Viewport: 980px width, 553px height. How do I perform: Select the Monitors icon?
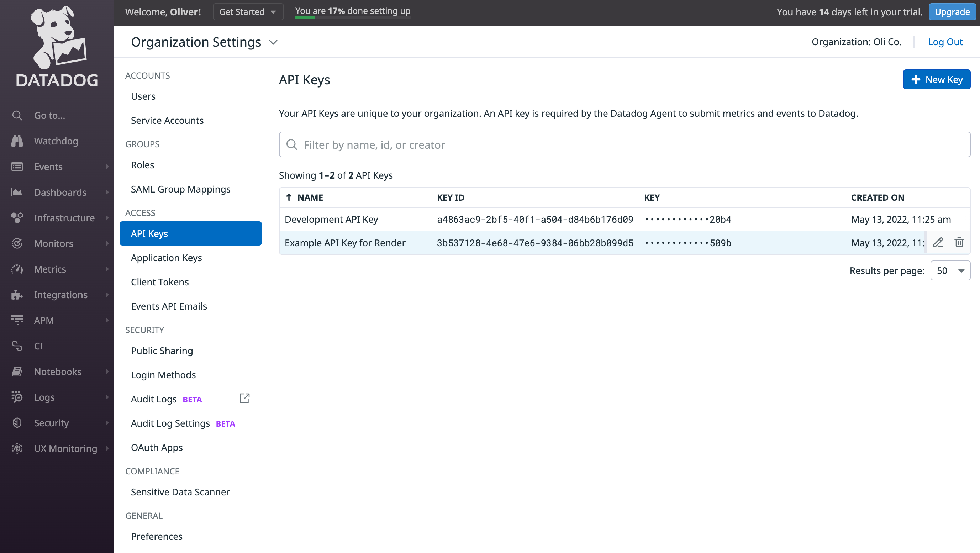[17, 243]
